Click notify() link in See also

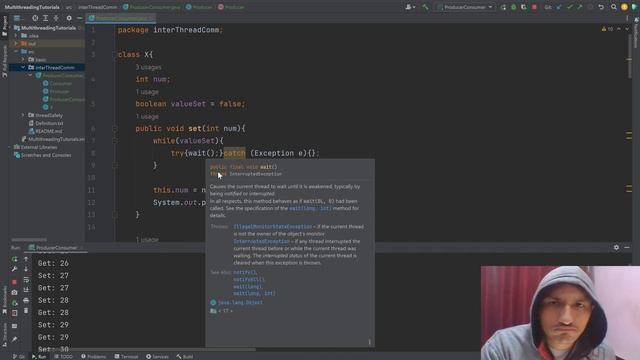point(245,272)
